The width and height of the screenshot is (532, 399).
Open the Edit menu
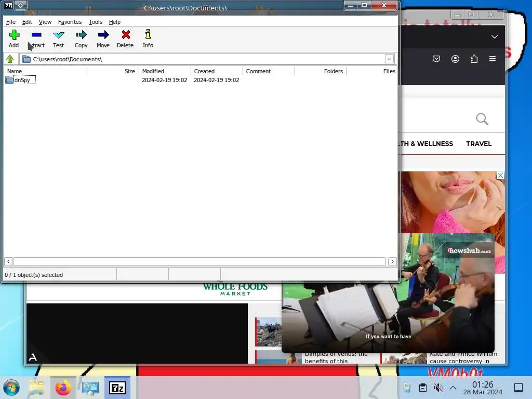(x=27, y=22)
